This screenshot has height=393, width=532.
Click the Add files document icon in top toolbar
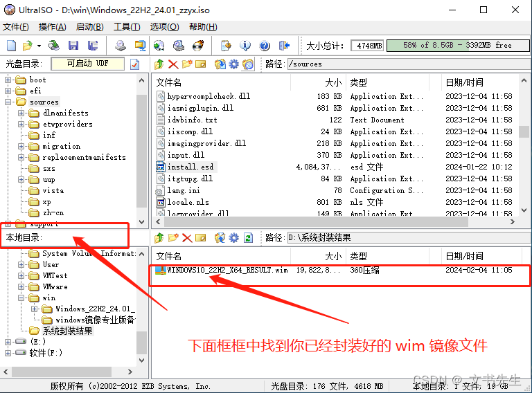click(226, 46)
